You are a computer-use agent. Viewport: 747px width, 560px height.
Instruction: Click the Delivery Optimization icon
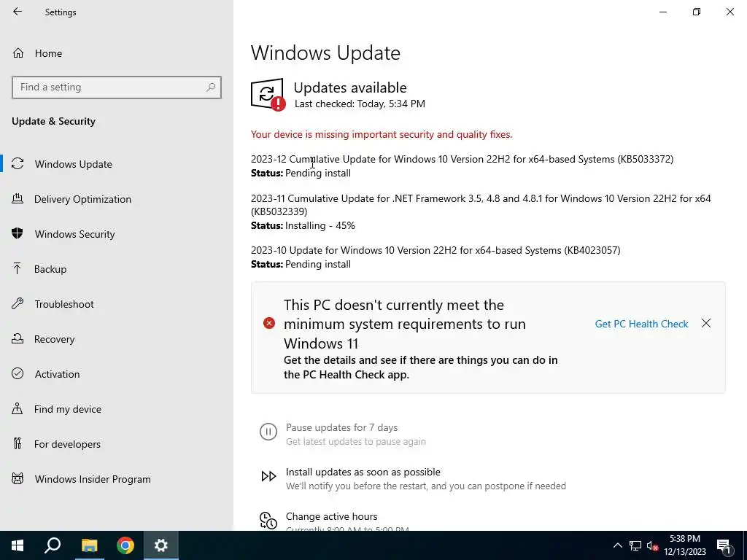18,198
